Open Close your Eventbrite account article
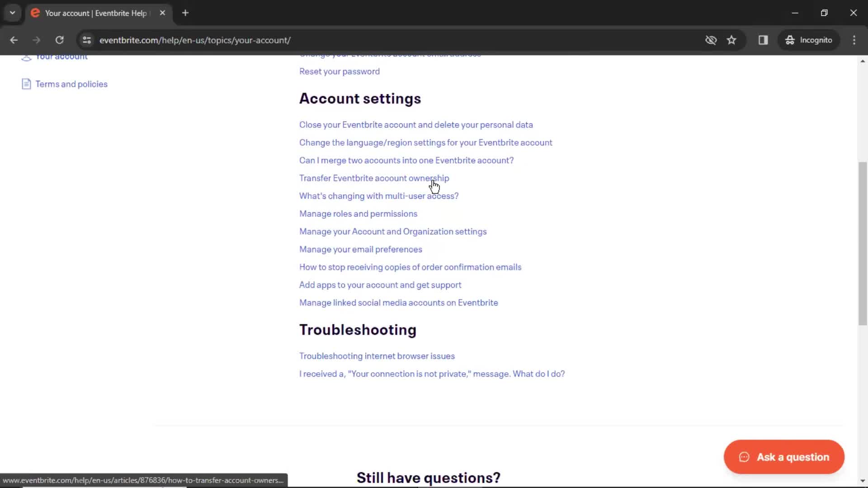The height and width of the screenshot is (488, 868). pyautogui.click(x=416, y=125)
